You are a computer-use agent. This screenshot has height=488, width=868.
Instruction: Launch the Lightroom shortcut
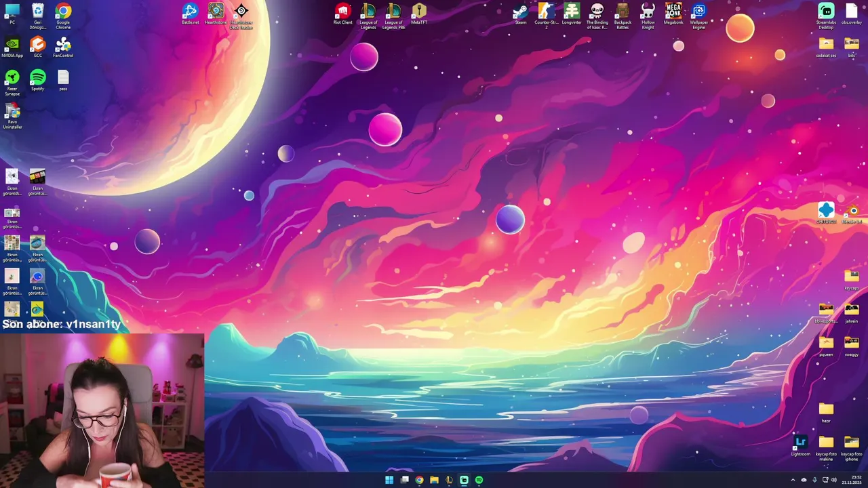tap(801, 445)
